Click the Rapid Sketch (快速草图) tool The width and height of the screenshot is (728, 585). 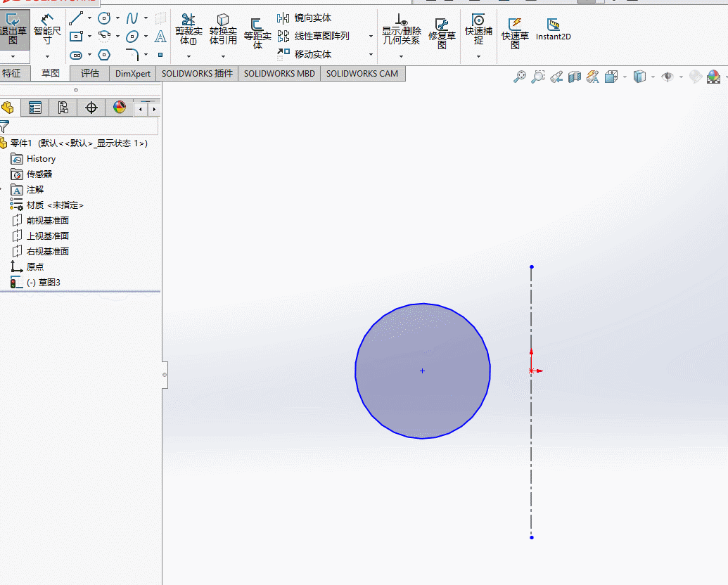[x=515, y=32]
